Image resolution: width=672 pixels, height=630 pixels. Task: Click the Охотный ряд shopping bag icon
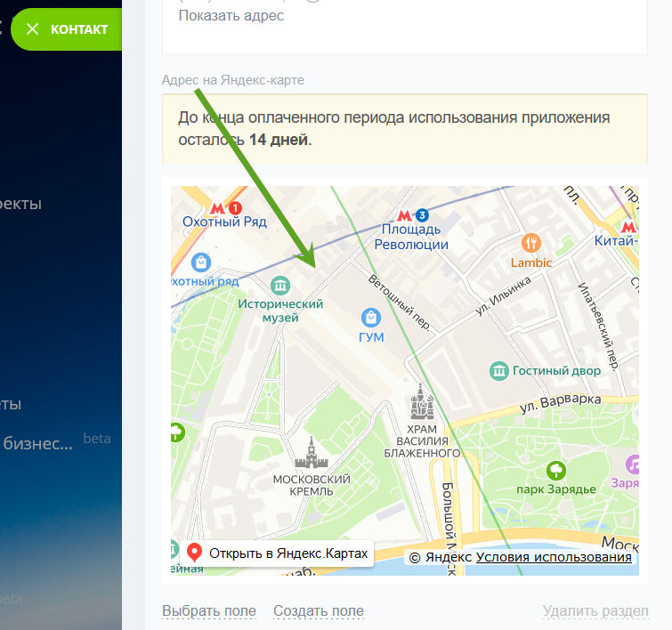pos(201,262)
